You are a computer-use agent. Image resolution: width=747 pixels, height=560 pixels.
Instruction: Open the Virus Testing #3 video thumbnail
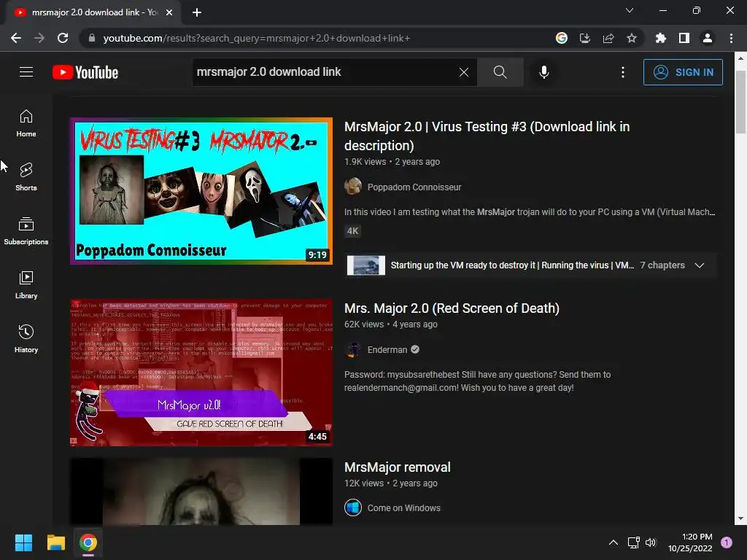click(x=201, y=190)
